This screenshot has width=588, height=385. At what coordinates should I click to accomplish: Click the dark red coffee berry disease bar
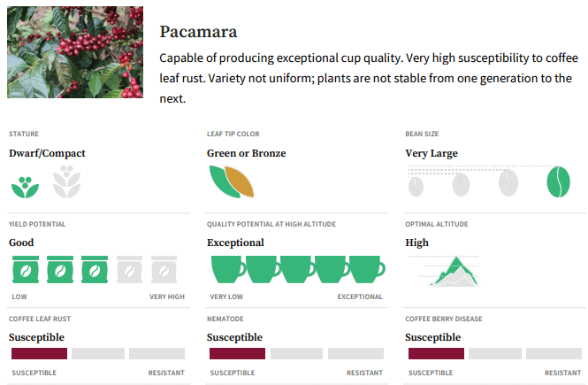436,353
